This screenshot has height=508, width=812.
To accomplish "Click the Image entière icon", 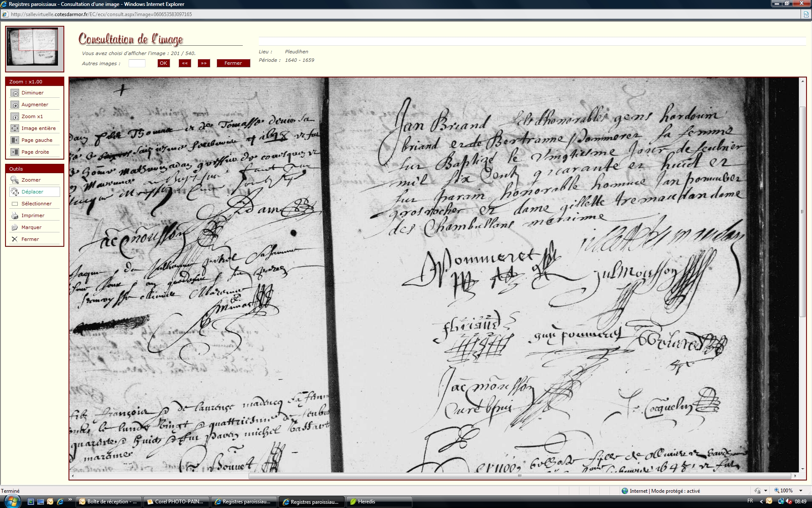I will (15, 128).
